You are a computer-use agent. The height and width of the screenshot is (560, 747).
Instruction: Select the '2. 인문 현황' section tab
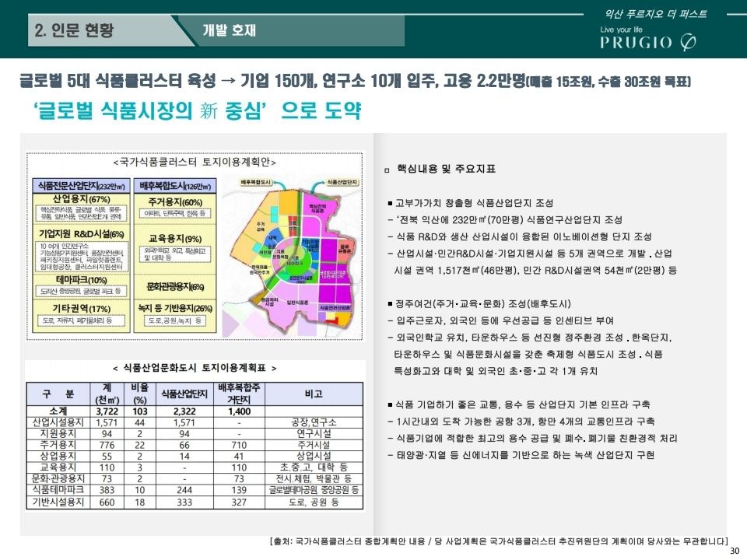click(75, 30)
